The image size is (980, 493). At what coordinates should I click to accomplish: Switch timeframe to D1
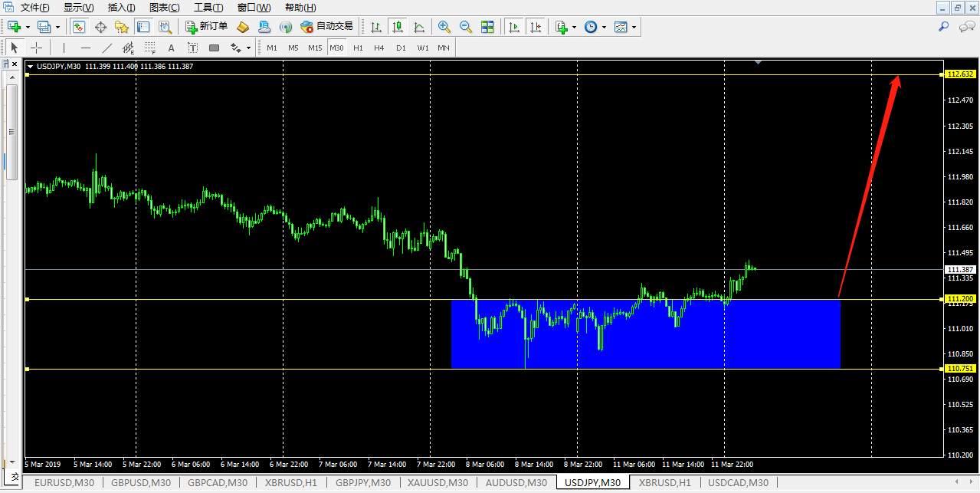(401, 48)
